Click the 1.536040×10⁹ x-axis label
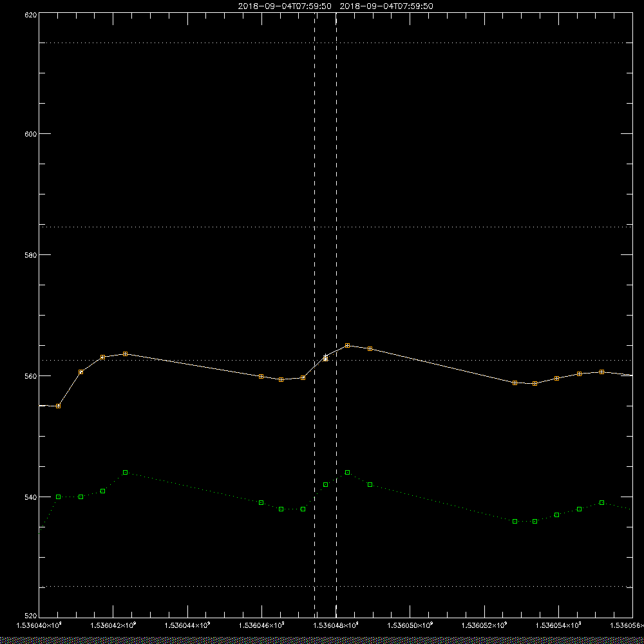644x644 pixels. tap(39, 625)
